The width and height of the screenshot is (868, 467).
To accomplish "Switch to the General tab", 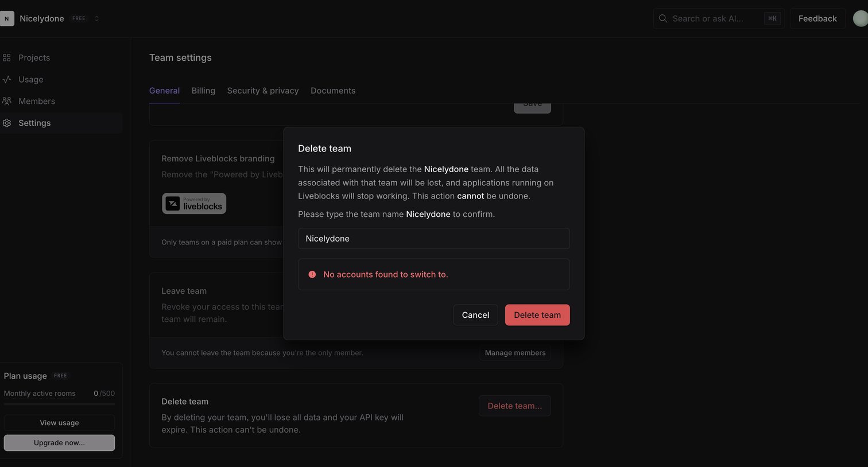I will (164, 91).
